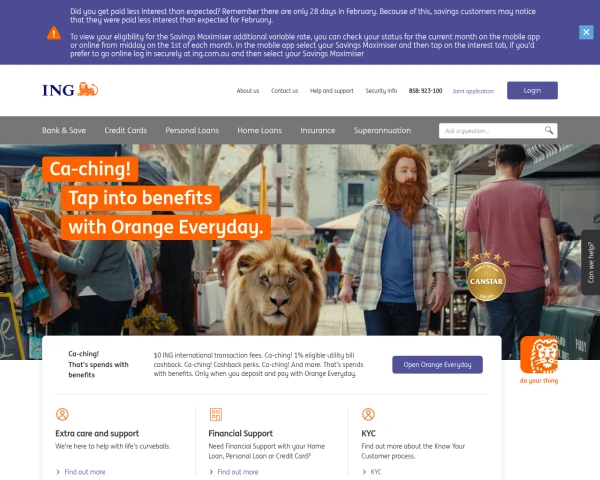Click the ING lion logo
Screen dimensions: 600x480
click(70, 90)
